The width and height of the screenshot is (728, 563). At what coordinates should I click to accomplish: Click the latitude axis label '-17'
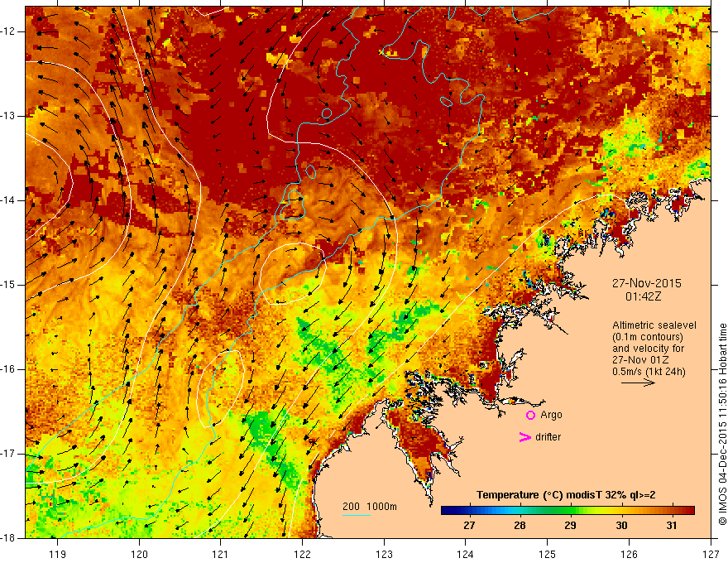tap(8, 454)
